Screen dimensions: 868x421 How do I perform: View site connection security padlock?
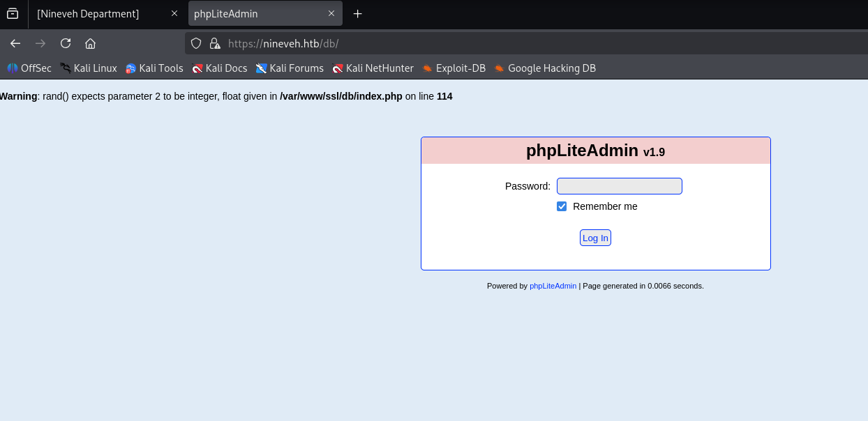point(215,43)
